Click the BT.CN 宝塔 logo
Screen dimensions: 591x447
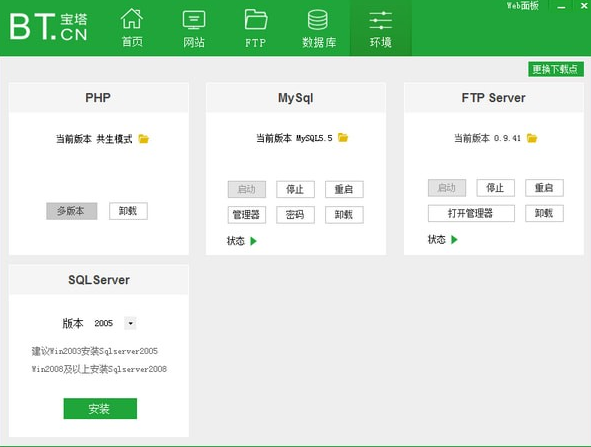click(49, 27)
